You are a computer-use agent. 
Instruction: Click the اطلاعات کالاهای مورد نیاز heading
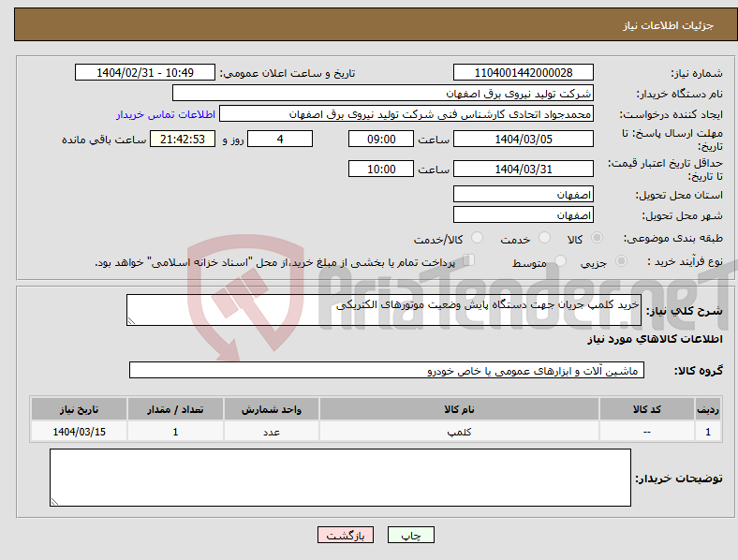655,339
